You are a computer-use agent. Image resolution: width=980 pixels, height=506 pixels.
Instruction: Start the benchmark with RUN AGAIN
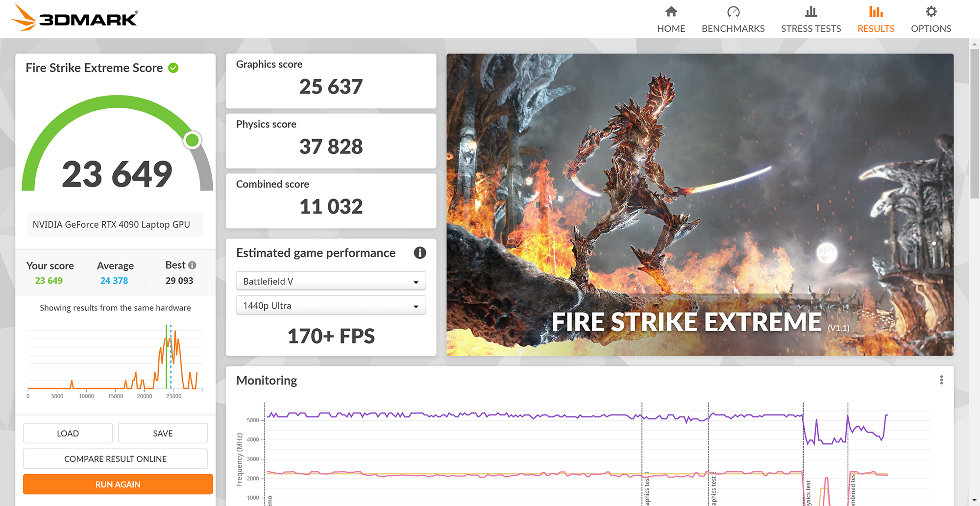point(118,484)
